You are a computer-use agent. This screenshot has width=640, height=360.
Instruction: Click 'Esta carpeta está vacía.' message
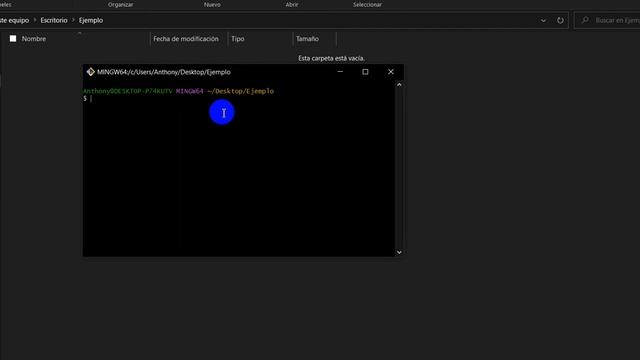331,58
